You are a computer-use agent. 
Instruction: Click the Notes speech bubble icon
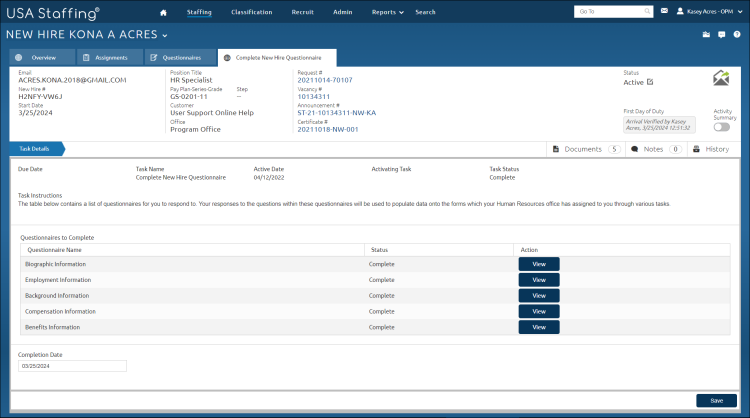635,149
